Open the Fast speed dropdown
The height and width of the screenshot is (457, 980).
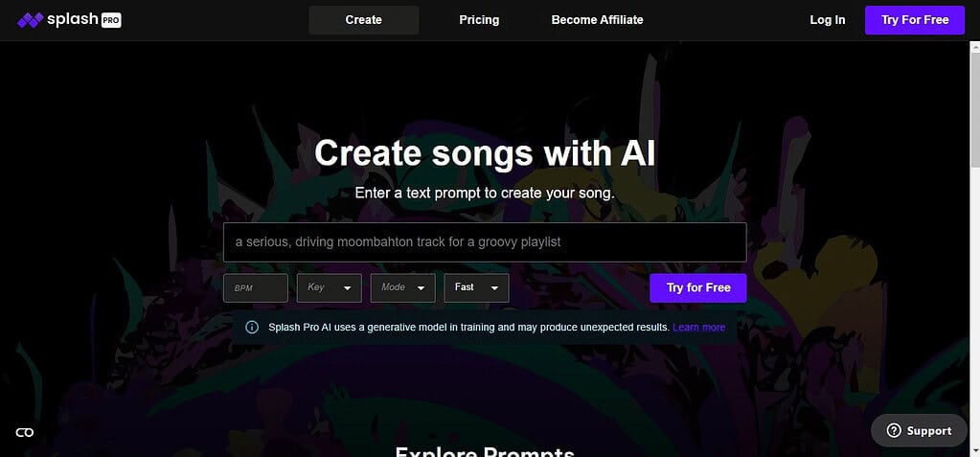(477, 287)
